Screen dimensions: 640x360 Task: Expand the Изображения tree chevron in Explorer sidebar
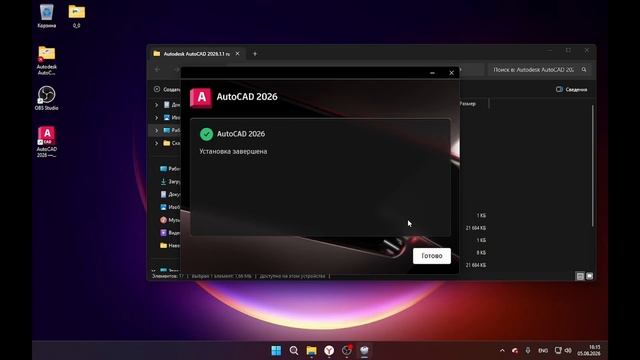[x=156, y=118]
